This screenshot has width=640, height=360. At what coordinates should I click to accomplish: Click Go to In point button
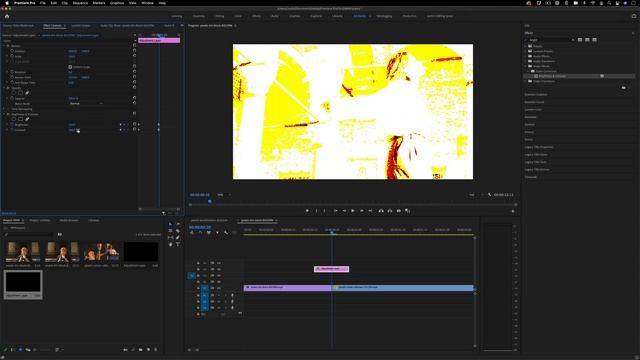point(335,211)
